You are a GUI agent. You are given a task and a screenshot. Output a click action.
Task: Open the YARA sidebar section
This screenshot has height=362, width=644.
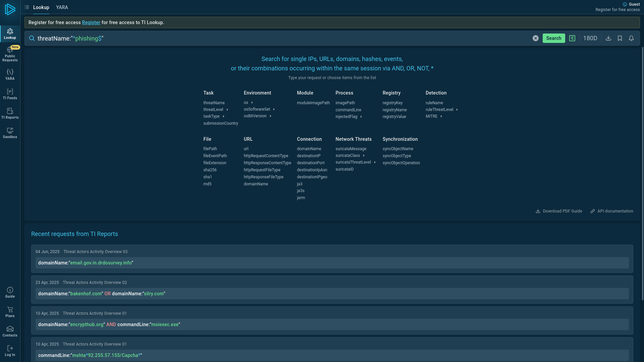(10, 74)
